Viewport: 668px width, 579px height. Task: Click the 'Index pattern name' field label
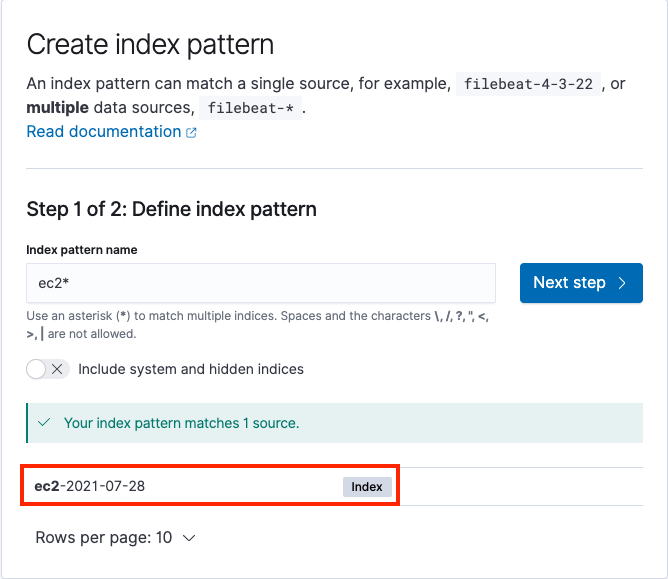point(82,249)
